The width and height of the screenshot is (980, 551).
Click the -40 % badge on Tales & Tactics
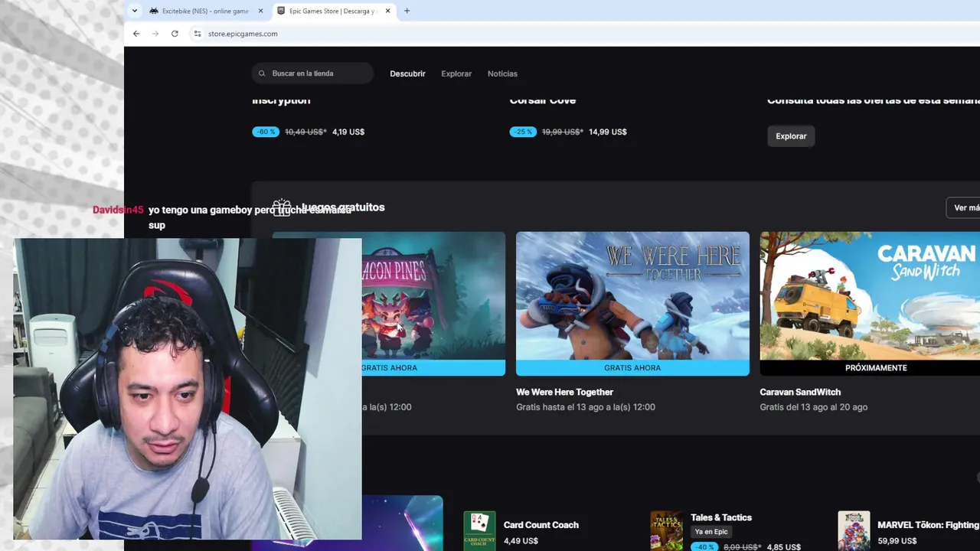coord(704,547)
